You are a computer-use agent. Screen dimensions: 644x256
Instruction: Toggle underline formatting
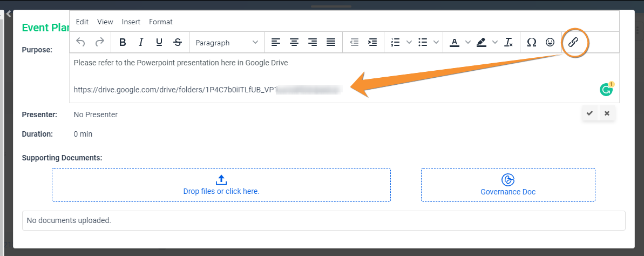click(x=159, y=42)
